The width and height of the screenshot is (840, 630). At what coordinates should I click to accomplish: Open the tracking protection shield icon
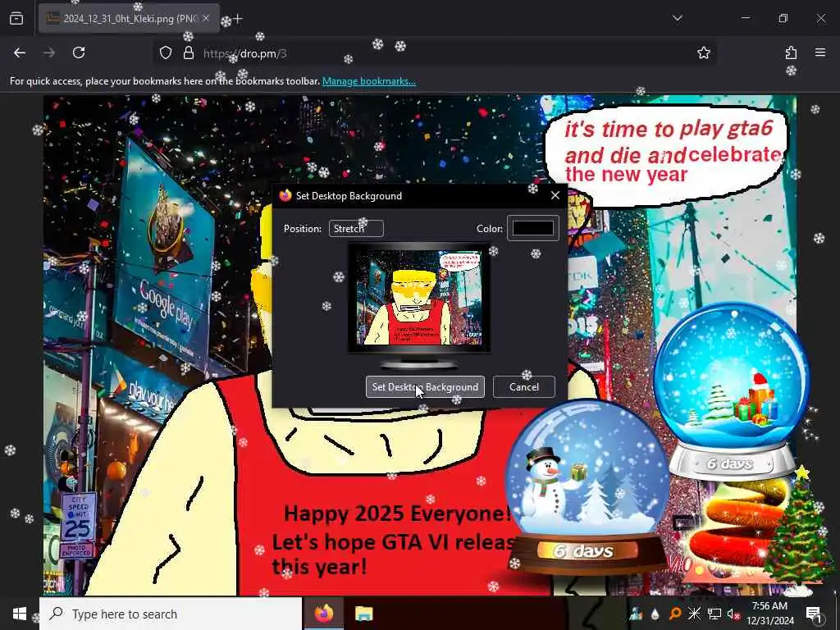click(x=166, y=52)
